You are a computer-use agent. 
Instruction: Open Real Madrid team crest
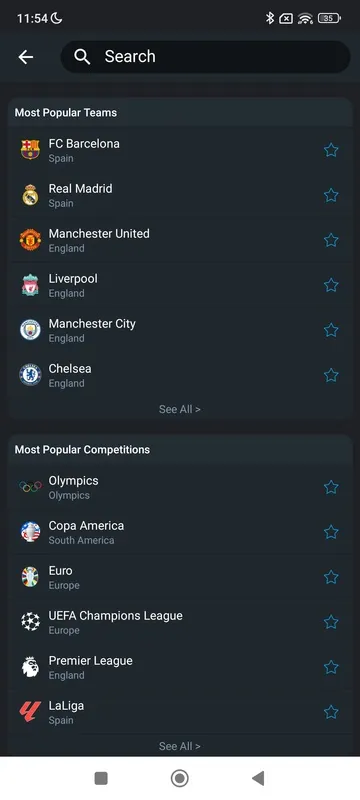click(x=30, y=195)
